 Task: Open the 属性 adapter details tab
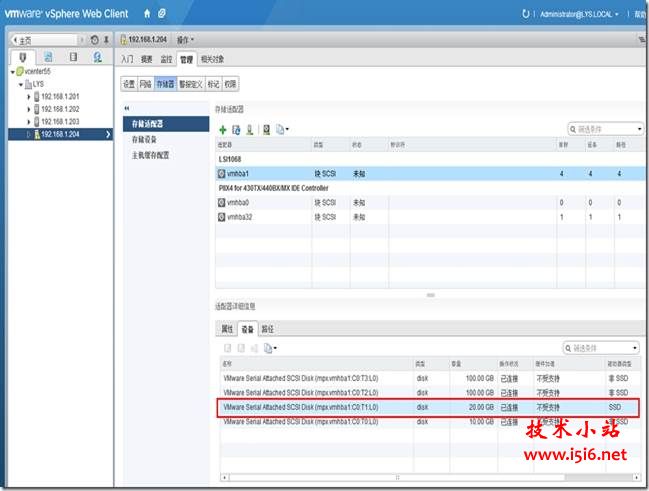(227, 329)
